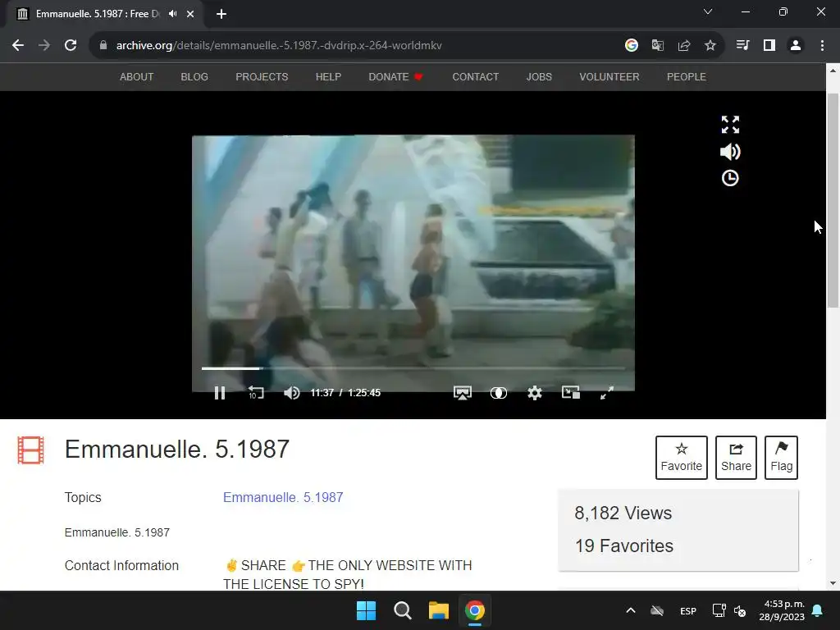
Task: Rewind video 10 seconds
Action: click(x=256, y=393)
